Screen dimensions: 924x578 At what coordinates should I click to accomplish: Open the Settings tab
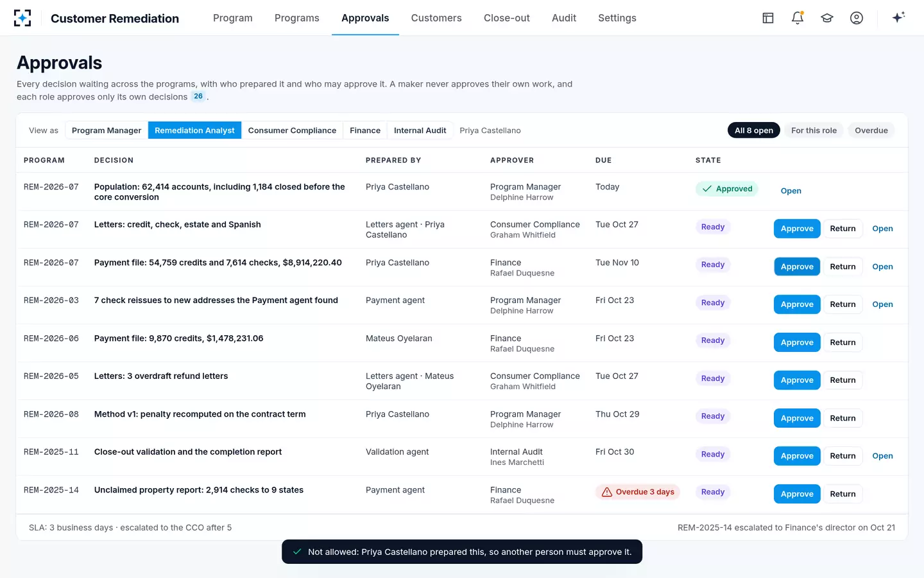(617, 18)
